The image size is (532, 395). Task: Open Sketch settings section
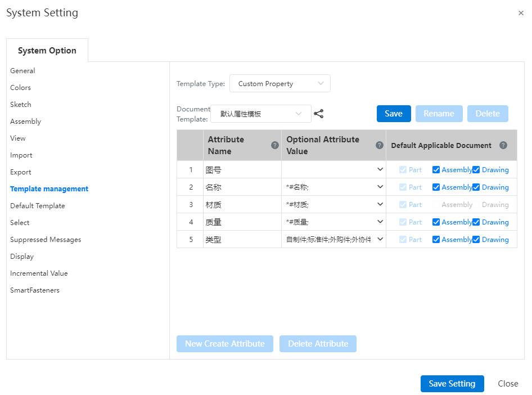[21, 105]
